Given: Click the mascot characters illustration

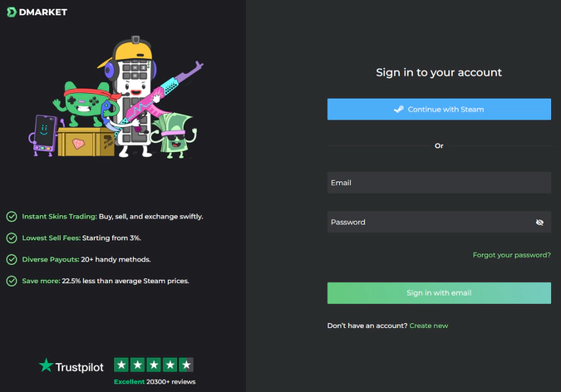Looking at the screenshot, I should tap(116, 97).
